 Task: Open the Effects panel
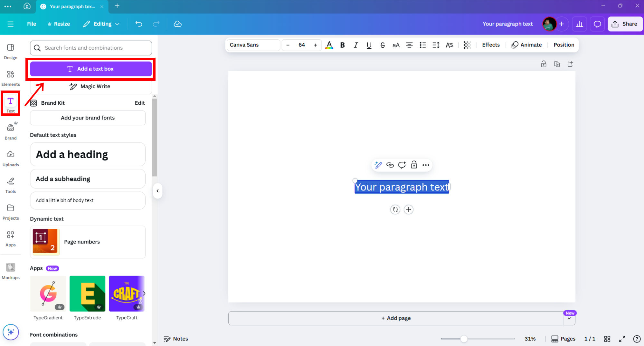[x=491, y=45]
